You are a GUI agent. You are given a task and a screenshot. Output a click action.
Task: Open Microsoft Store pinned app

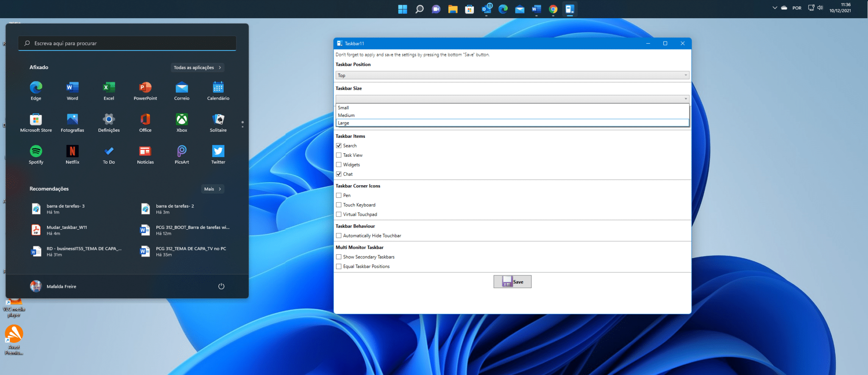(36, 120)
